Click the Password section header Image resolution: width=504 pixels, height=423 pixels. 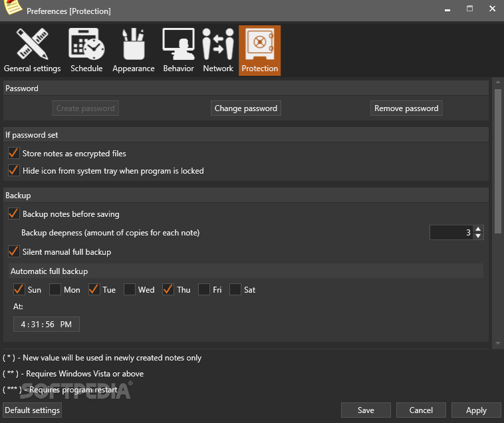tap(246, 88)
